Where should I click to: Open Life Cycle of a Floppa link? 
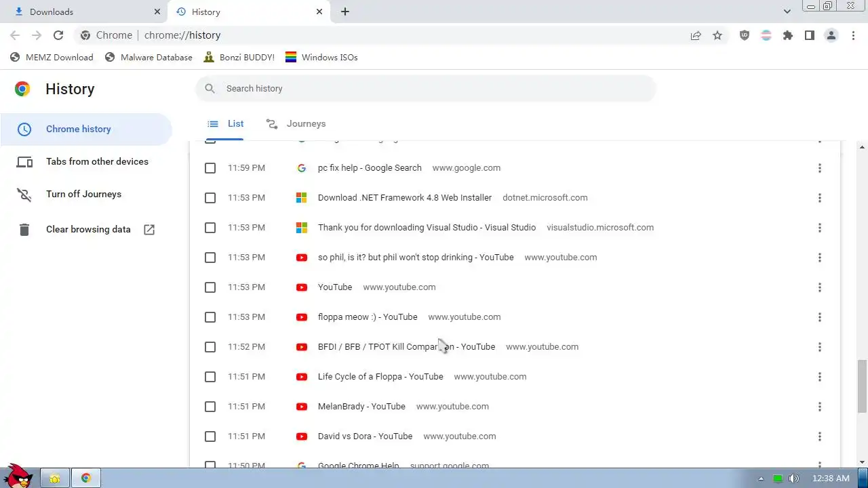[380, 377]
